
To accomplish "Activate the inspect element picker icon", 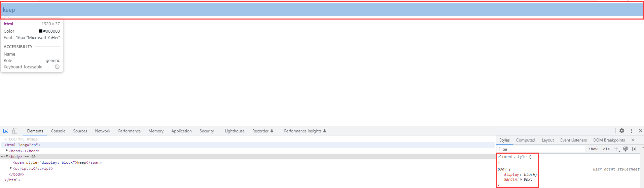I will 5,131.
